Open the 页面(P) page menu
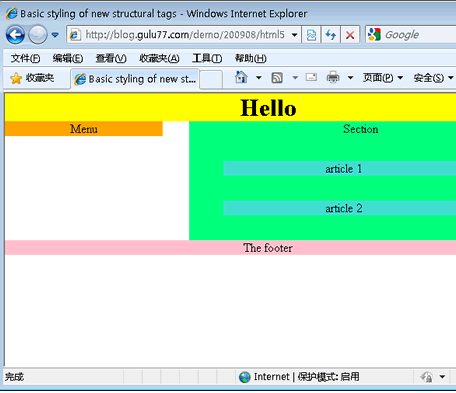This screenshot has width=456, height=393. pyautogui.click(x=383, y=78)
